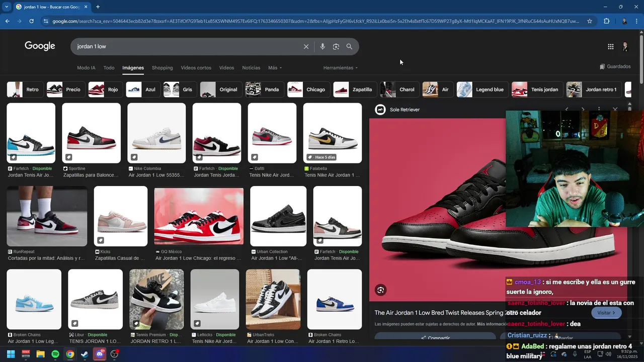Open a new browser tab
Image resolution: width=644 pixels, height=362 pixels.
(98, 7)
